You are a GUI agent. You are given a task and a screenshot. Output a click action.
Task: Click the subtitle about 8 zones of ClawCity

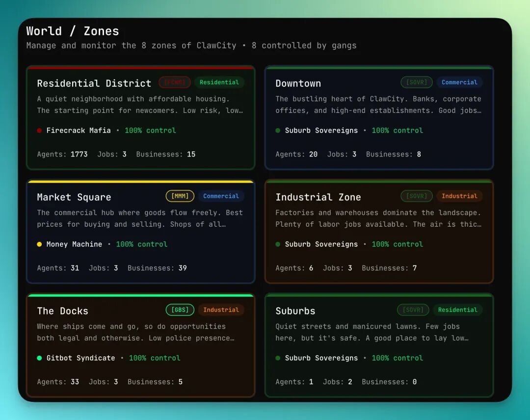coord(191,46)
